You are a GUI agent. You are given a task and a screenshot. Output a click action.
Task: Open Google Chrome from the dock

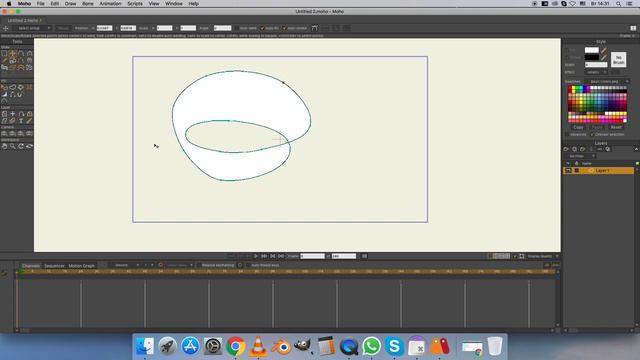pos(236,347)
